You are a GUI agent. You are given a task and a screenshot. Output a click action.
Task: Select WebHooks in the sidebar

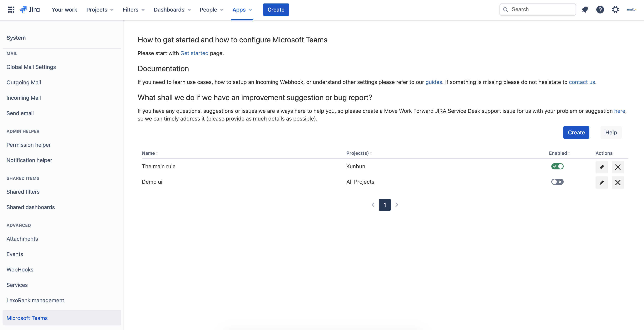pos(20,269)
